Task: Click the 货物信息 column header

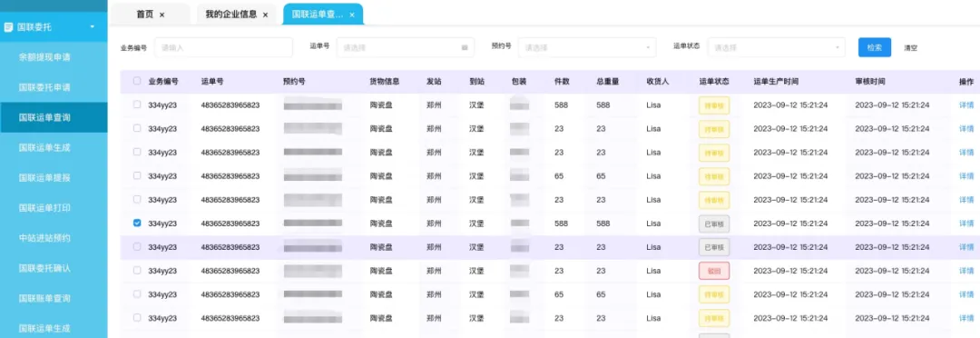Action: (385, 82)
